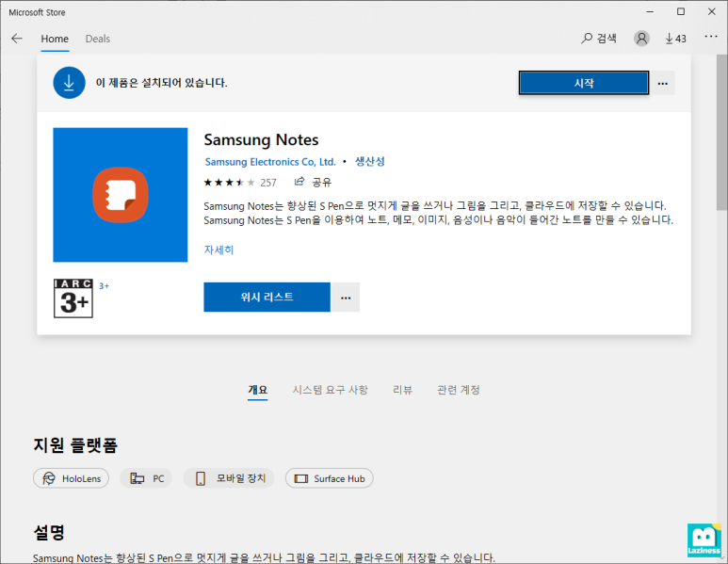The image size is (728, 564).
Task: Click the 설명 heading
Action: [x=49, y=532]
